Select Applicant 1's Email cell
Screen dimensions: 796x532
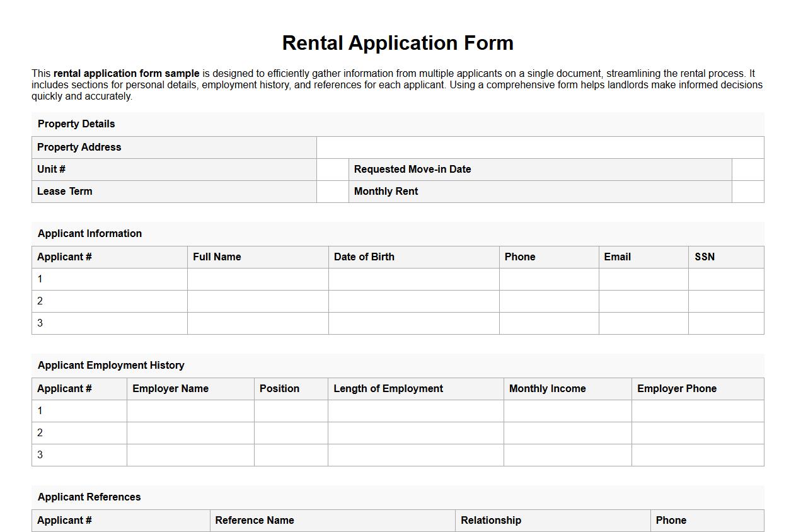(643, 279)
